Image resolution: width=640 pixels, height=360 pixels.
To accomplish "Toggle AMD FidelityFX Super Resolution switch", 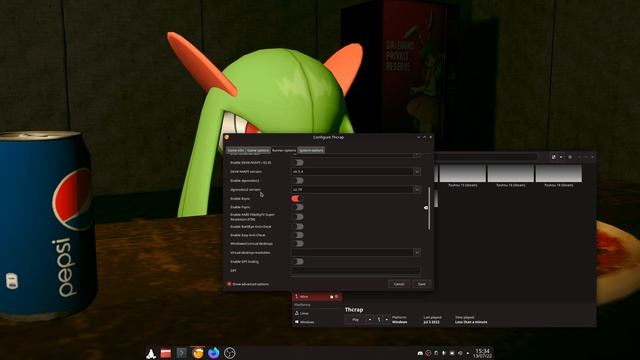I will [x=298, y=217].
